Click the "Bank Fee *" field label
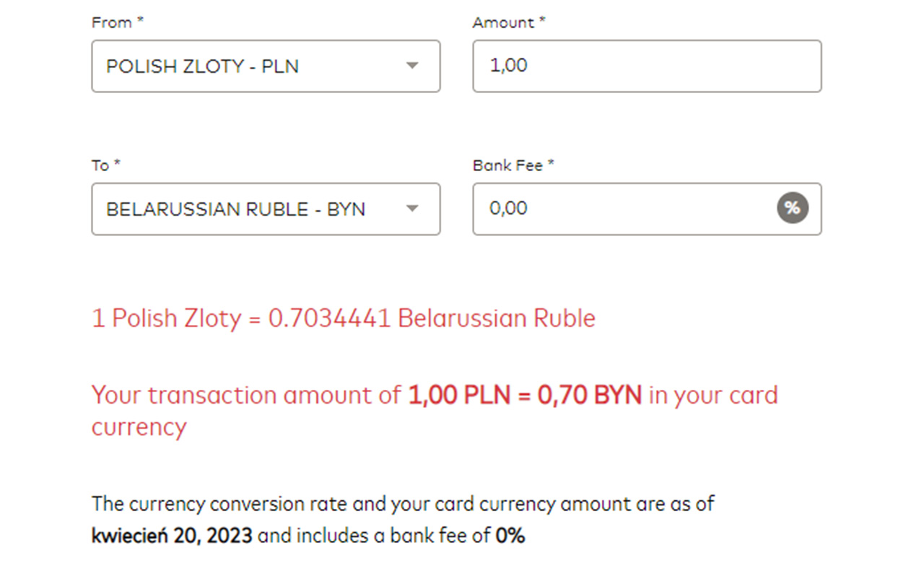The width and height of the screenshot is (924, 561). point(513,165)
